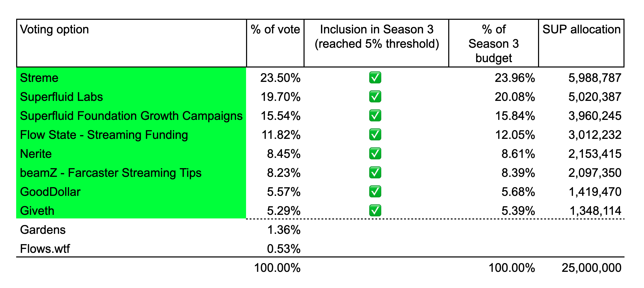Click the "% of Season 3 budget" header
Screen dimensions: 644x288
coord(493,44)
